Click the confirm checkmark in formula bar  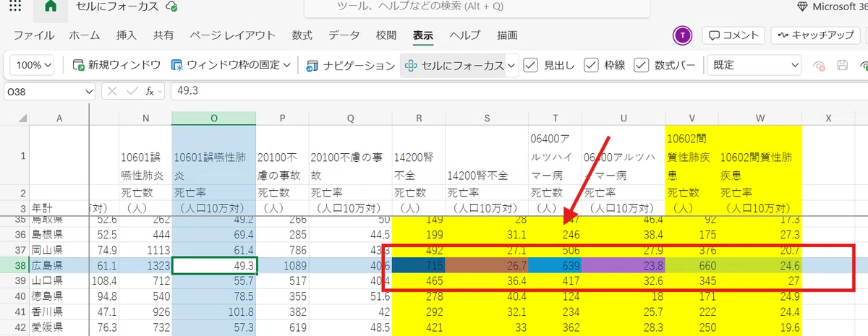tap(132, 91)
